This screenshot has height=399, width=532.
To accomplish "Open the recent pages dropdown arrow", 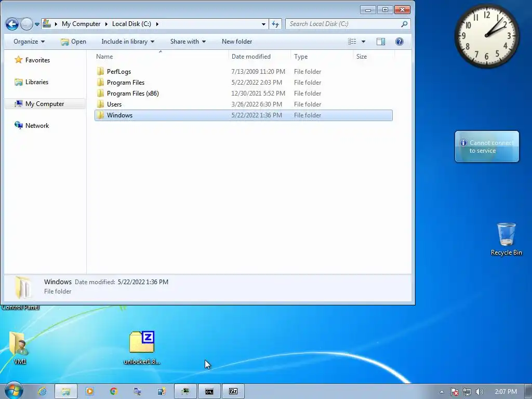I will pos(37,24).
